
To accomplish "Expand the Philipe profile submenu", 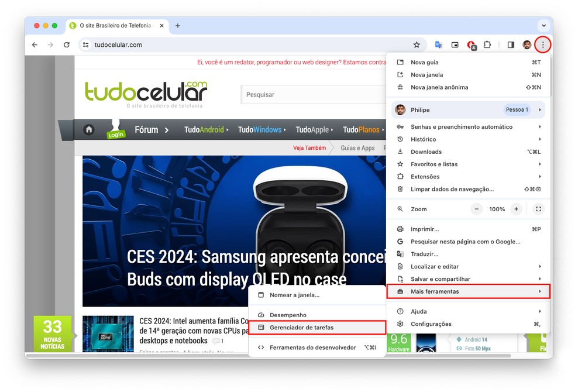I will tap(468, 109).
